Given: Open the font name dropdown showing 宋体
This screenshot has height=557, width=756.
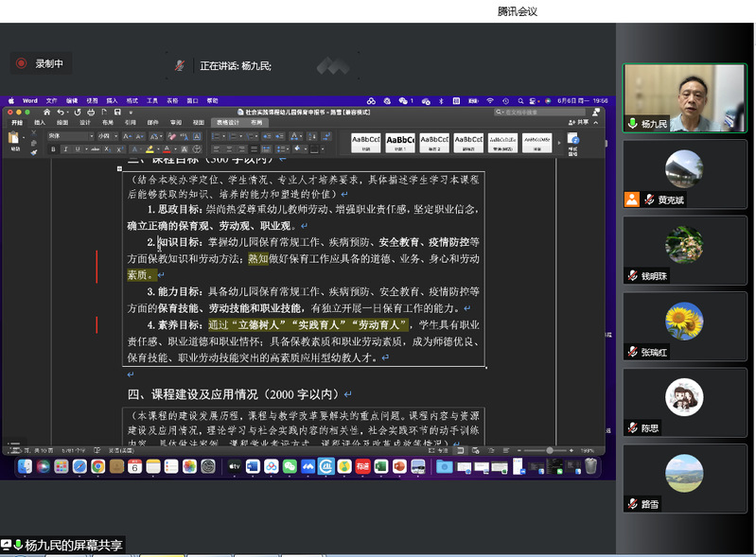Looking at the screenshot, I should click(68, 136).
